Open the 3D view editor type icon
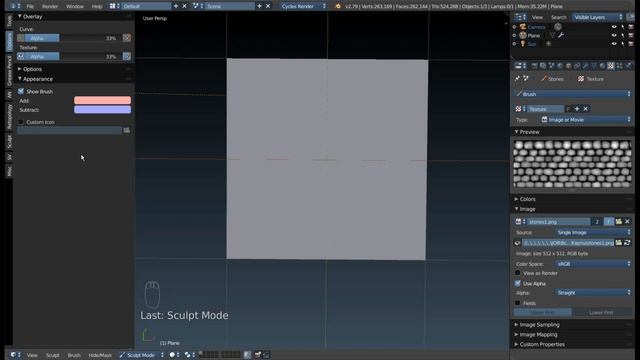The image size is (640, 360). pyautogui.click(x=15, y=355)
